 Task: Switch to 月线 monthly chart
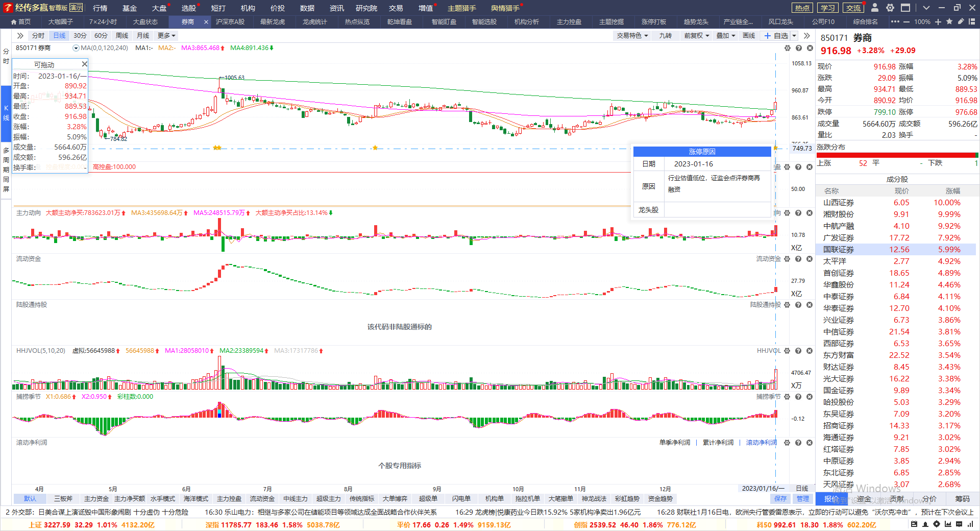coord(143,36)
